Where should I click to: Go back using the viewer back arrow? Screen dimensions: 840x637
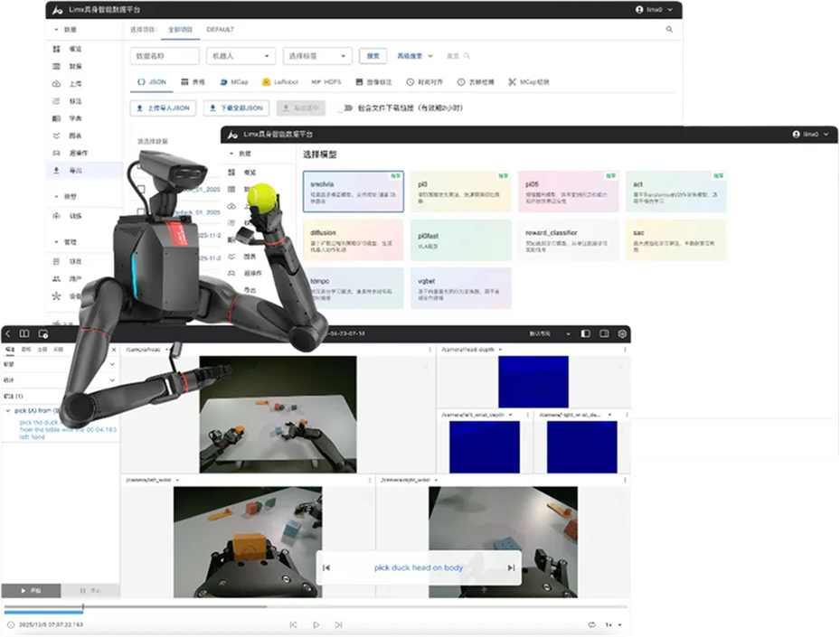9,333
